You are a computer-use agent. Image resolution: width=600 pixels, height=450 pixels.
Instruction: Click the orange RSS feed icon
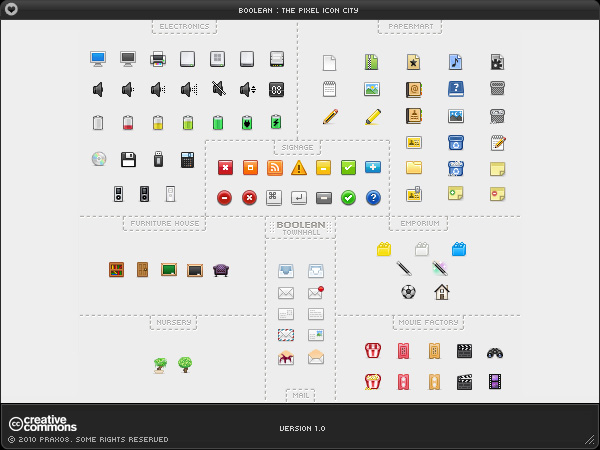[x=274, y=168]
